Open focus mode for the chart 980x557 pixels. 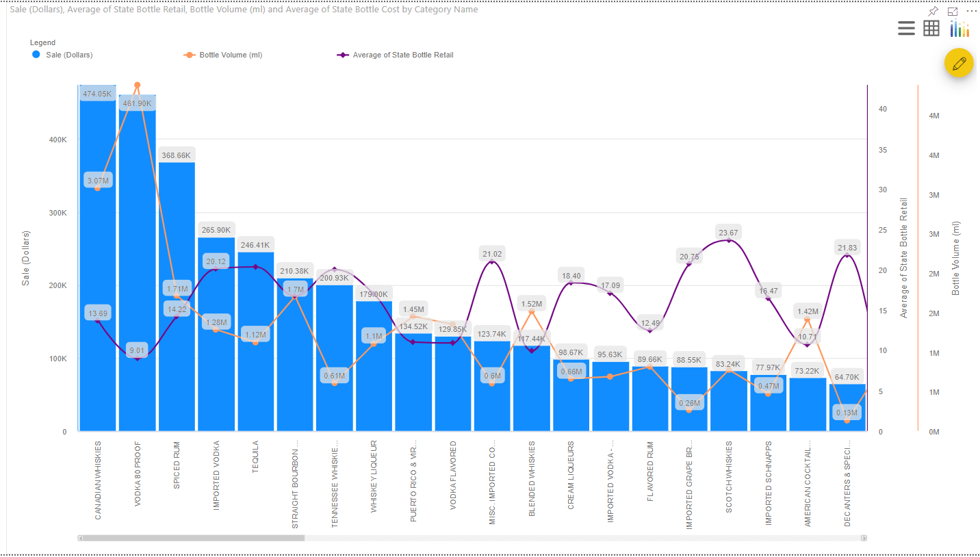click(x=953, y=11)
